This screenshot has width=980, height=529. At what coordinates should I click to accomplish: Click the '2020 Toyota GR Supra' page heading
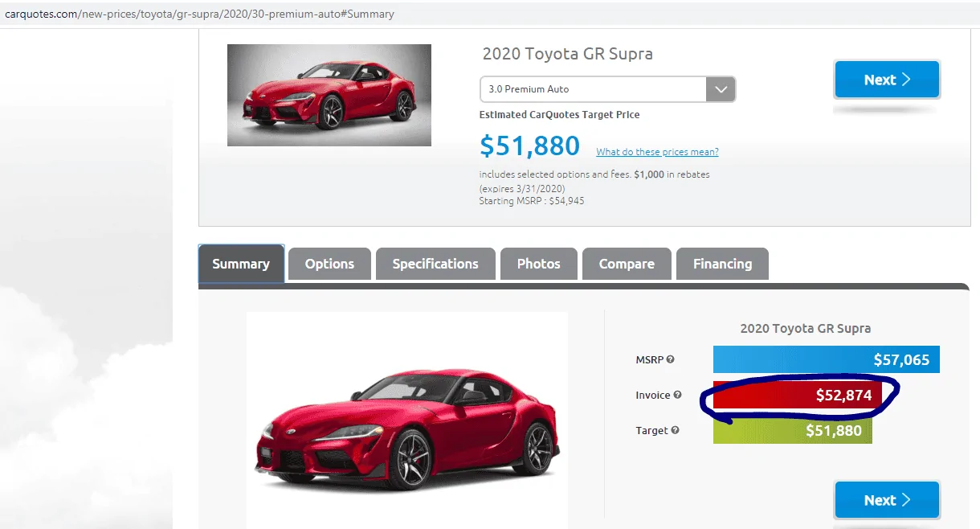(567, 54)
